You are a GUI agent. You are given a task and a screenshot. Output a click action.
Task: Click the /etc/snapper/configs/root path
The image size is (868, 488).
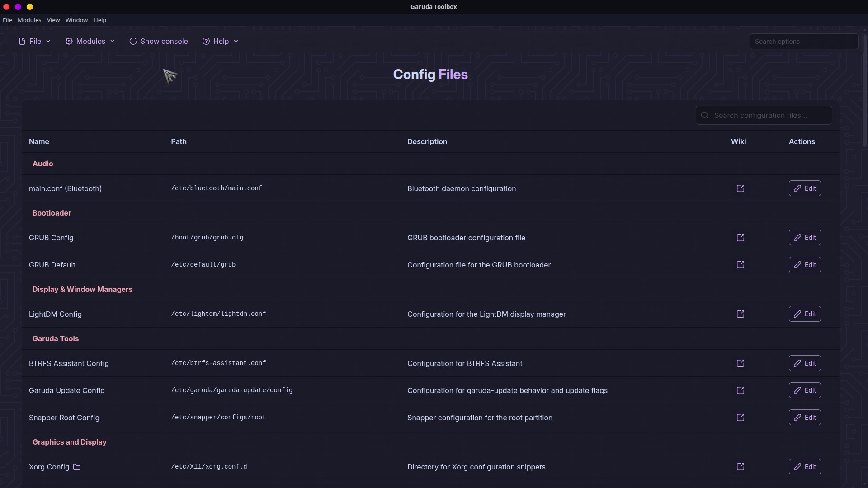tap(218, 418)
